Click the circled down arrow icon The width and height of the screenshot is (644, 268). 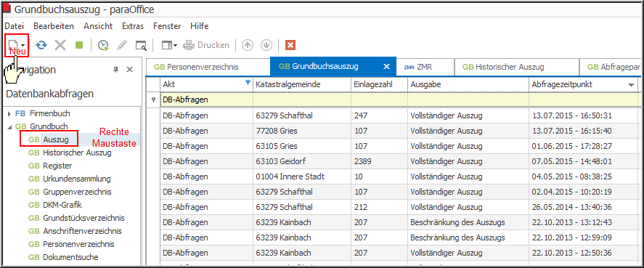pyautogui.click(x=266, y=45)
